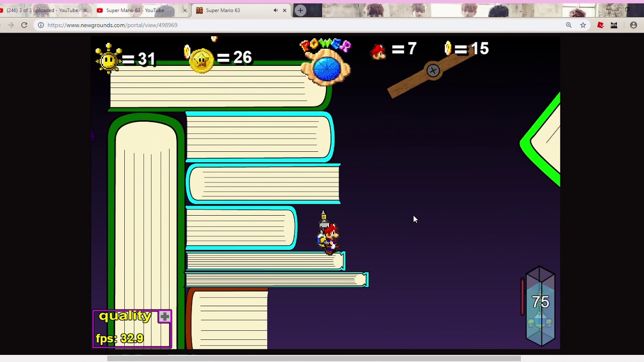Switch to the 'Super Mario 63 - YouTube' tab
The height and width of the screenshot is (362, 644).
click(135, 10)
